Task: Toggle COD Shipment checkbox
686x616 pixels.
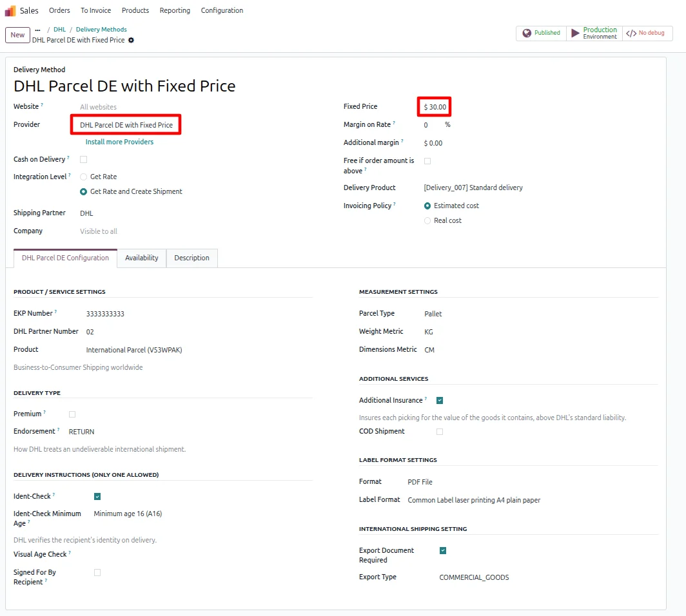Action: (x=440, y=432)
